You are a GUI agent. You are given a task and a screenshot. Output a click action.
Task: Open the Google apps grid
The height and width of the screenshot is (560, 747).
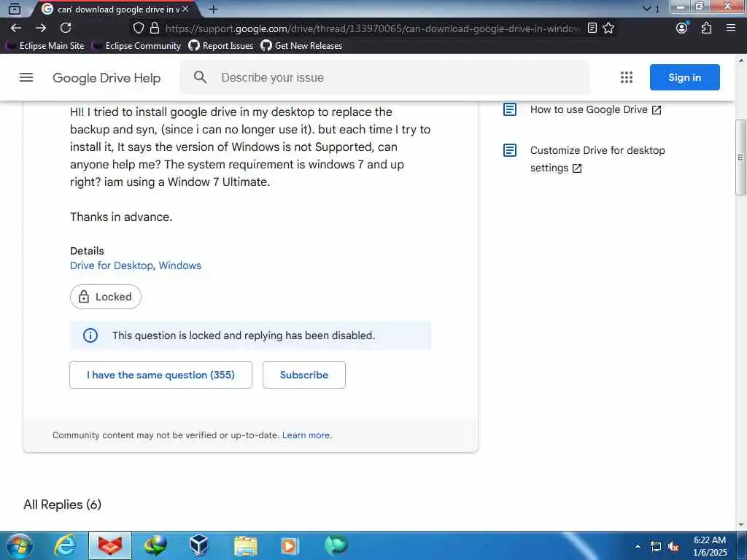(627, 77)
